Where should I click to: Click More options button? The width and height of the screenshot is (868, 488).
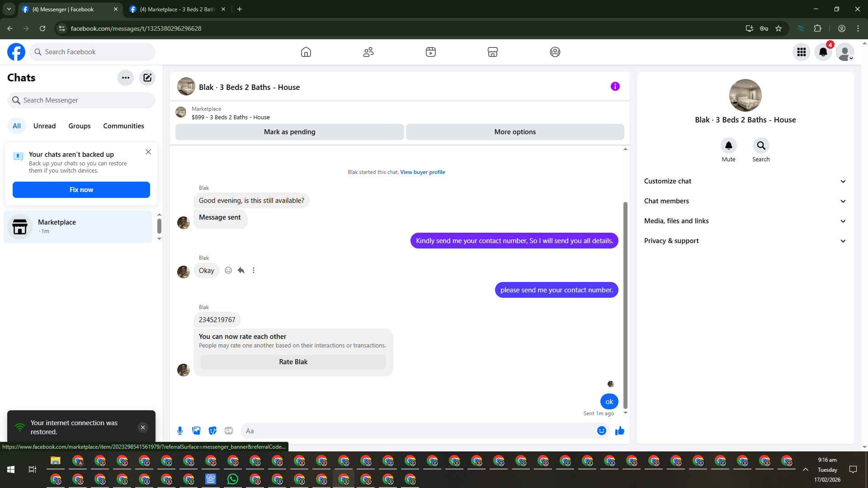coord(515,132)
